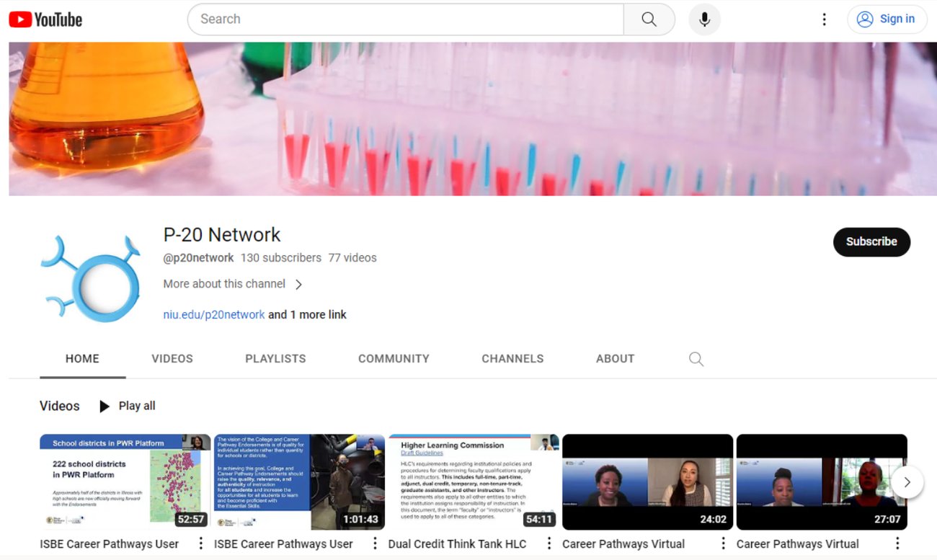Search within channel magnifier icon
The width and height of the screenshot is (937, 560).
pos(696,359)
